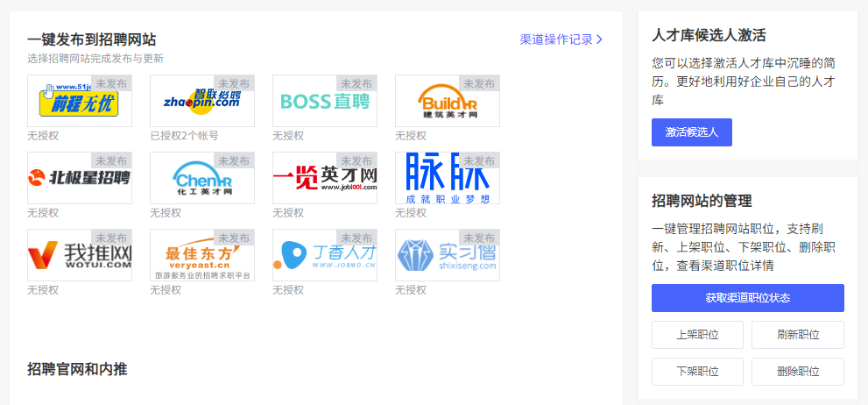Click 未发布 badge on ChenHR card
Viewport: 868px width, 405px height.
pyautogui.click(x=234, y=160)
